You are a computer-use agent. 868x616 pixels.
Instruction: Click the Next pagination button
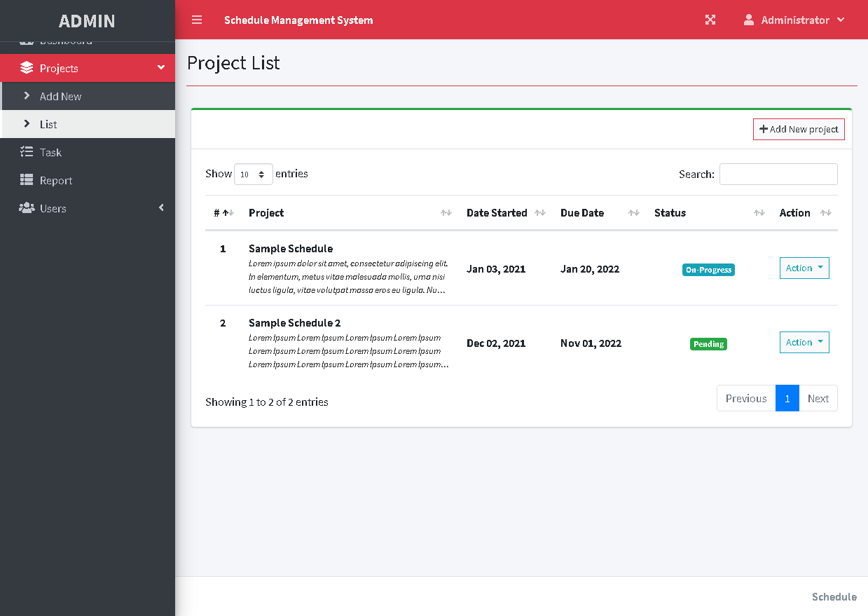[818, 398]
